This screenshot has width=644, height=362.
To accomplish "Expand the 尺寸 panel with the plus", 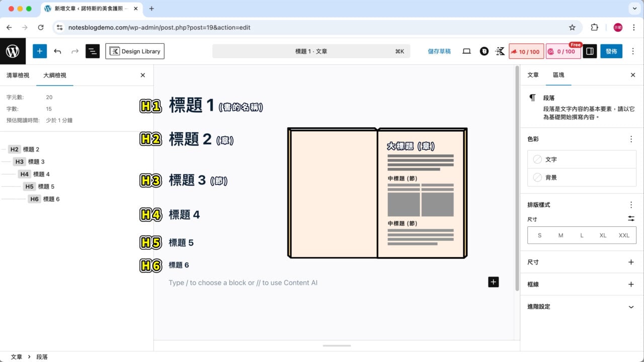I will [631, 262].
